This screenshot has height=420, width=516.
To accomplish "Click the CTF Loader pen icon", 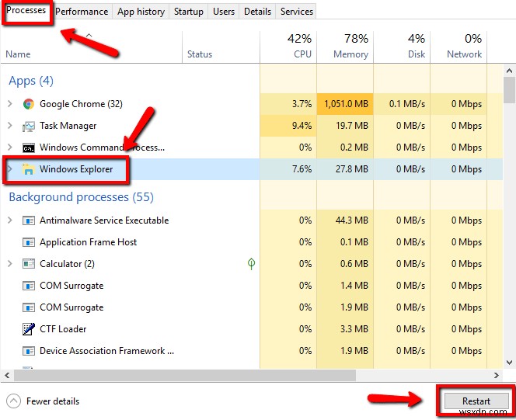I will click(29, 329).
